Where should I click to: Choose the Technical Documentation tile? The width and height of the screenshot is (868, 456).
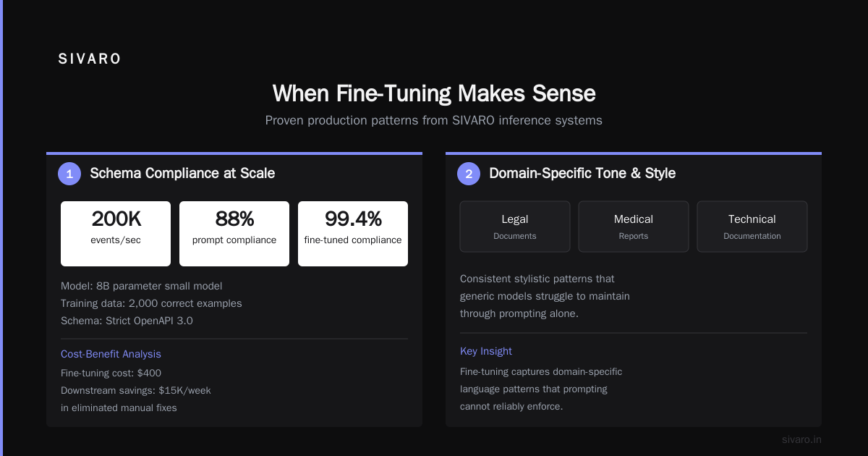tap(752, 227)
